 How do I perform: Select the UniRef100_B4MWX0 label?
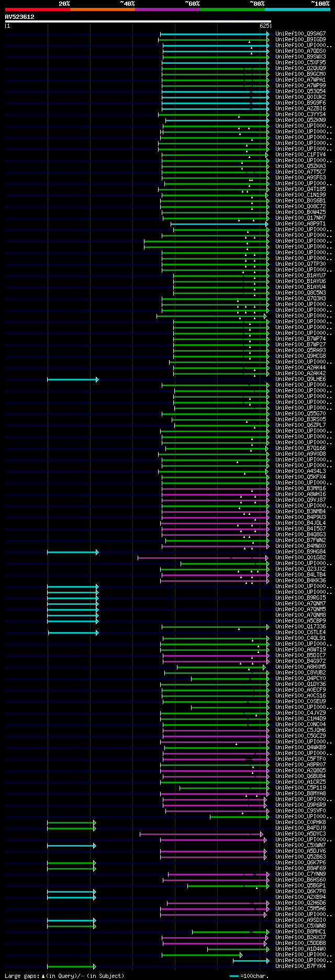300,546
